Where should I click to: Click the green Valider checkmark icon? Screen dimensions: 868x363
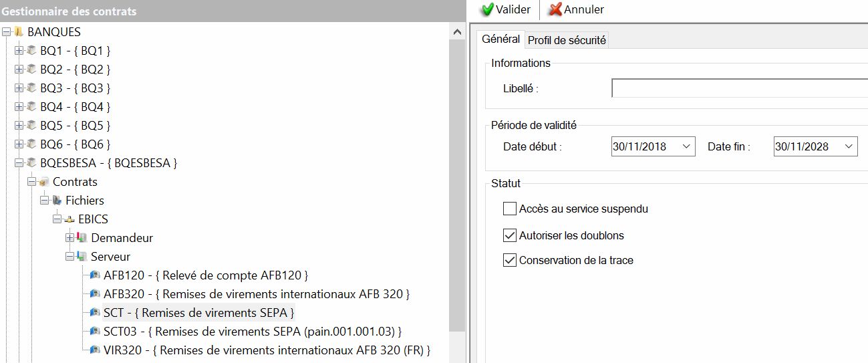click(487, 10)
